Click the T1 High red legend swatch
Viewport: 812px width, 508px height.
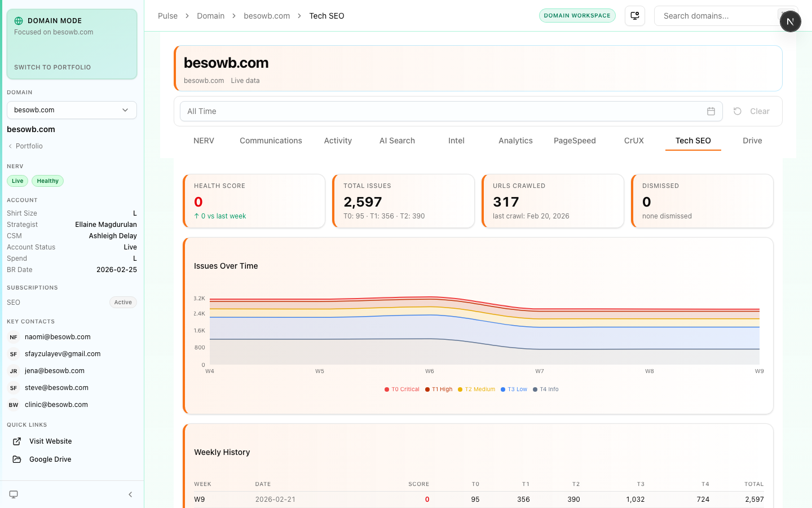click(427, 389)
